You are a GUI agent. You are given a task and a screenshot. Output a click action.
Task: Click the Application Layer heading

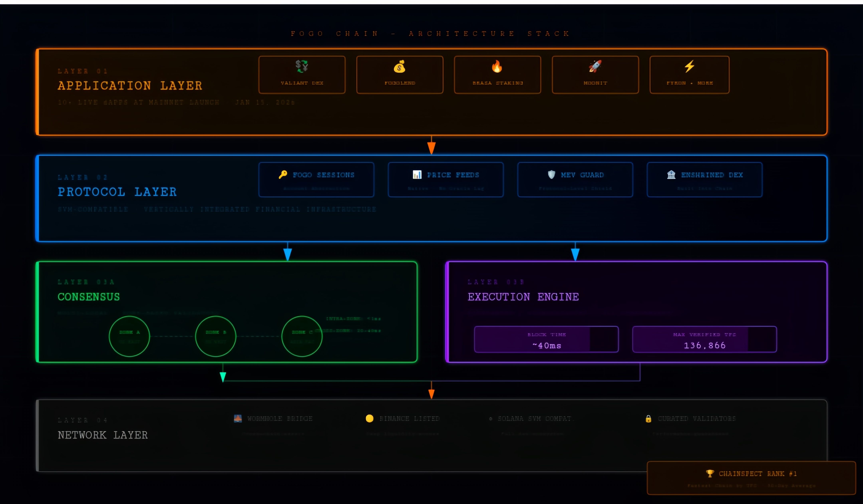130,86
